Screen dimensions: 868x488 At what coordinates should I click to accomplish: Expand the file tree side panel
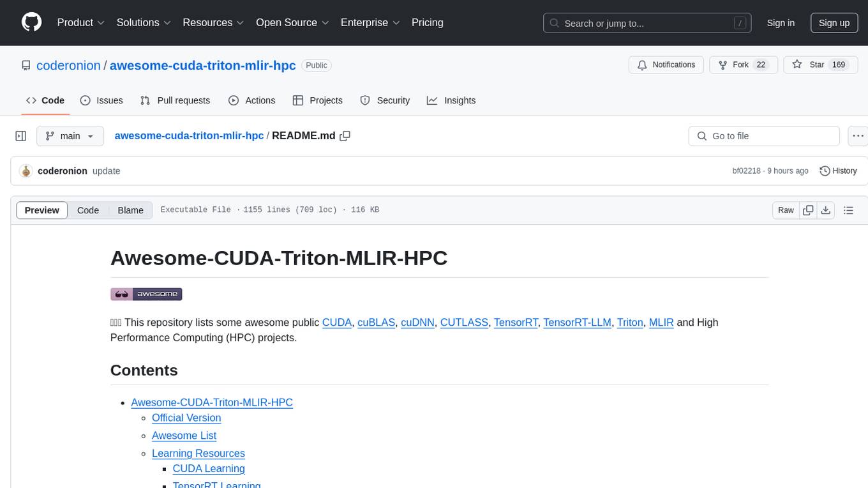coord(21,136)
